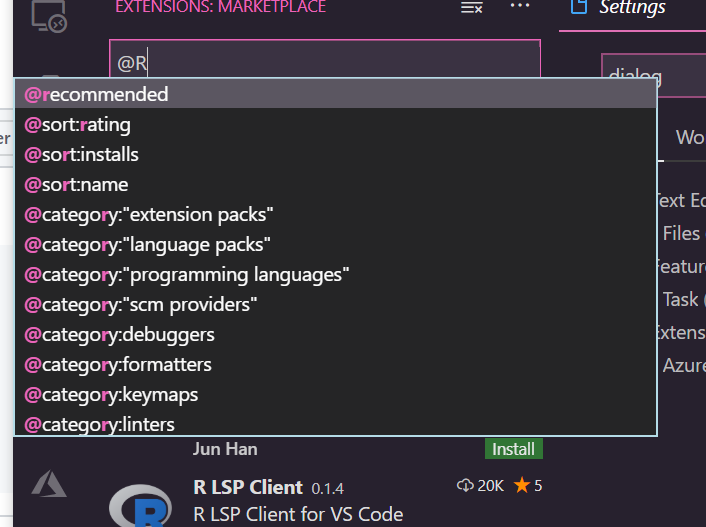This screenshot has height=527, width=706.
Task: Click the 5 star rating
Action: 528,486
